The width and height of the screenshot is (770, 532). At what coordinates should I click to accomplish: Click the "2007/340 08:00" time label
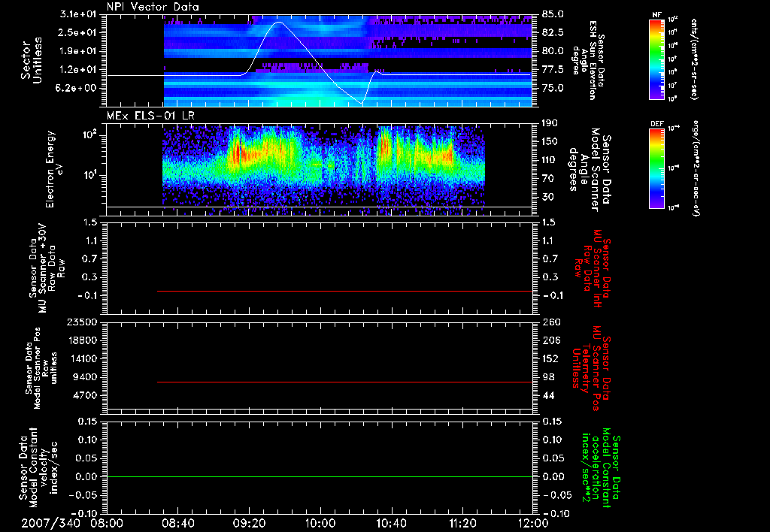coord(72,523)
